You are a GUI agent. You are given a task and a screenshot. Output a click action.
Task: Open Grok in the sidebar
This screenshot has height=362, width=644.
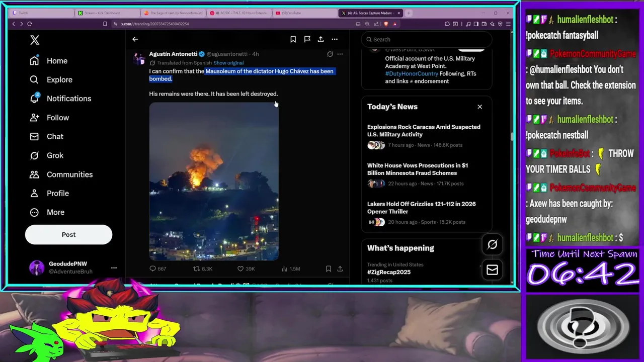click(x=46, y=155)
